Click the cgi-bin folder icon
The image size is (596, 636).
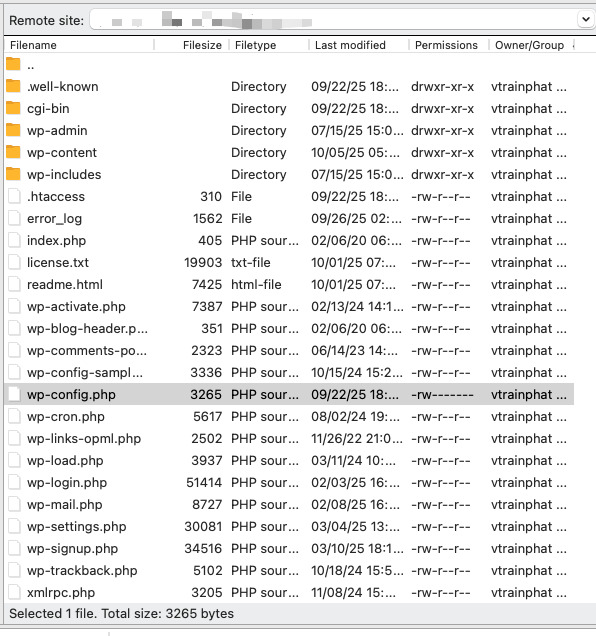(13, 108)
